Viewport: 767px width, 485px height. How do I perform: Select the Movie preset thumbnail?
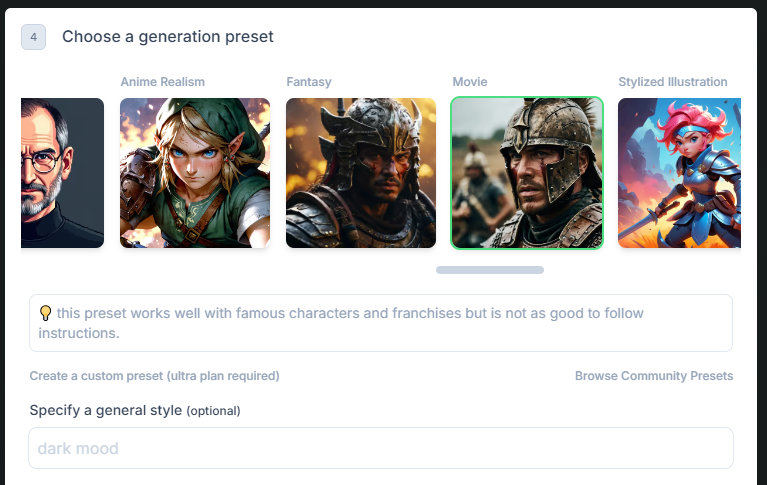[527, 173]
